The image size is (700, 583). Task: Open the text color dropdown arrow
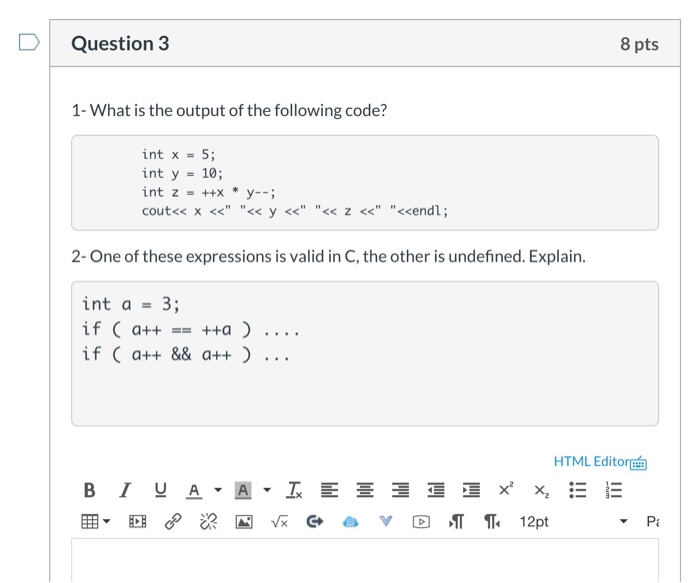click(x=218, y=490)
